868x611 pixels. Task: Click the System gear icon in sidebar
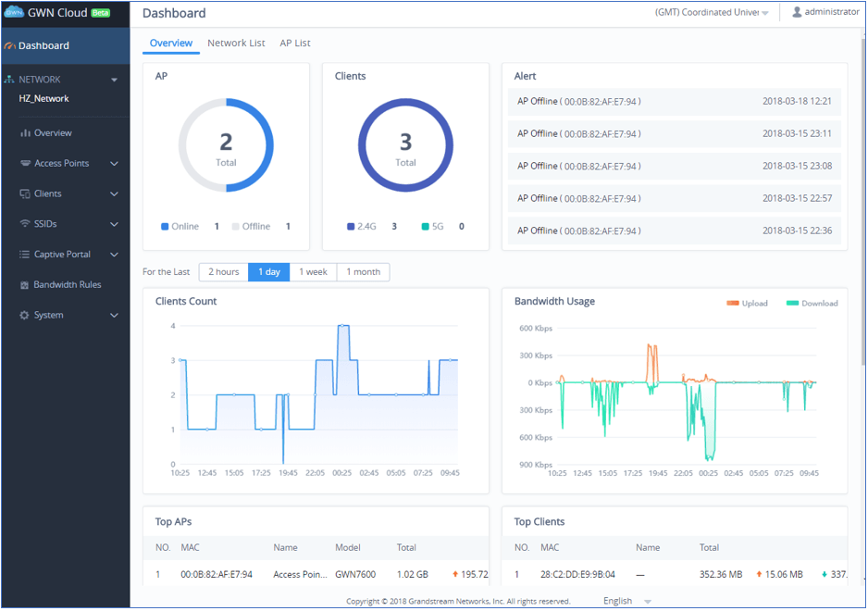click(25, 316)
